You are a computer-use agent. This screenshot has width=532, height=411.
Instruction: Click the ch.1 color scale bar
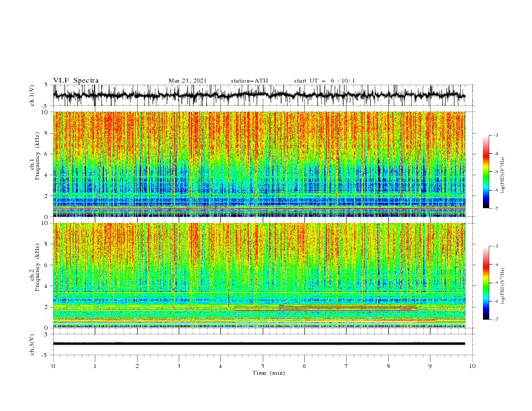(x=486, y=172)
